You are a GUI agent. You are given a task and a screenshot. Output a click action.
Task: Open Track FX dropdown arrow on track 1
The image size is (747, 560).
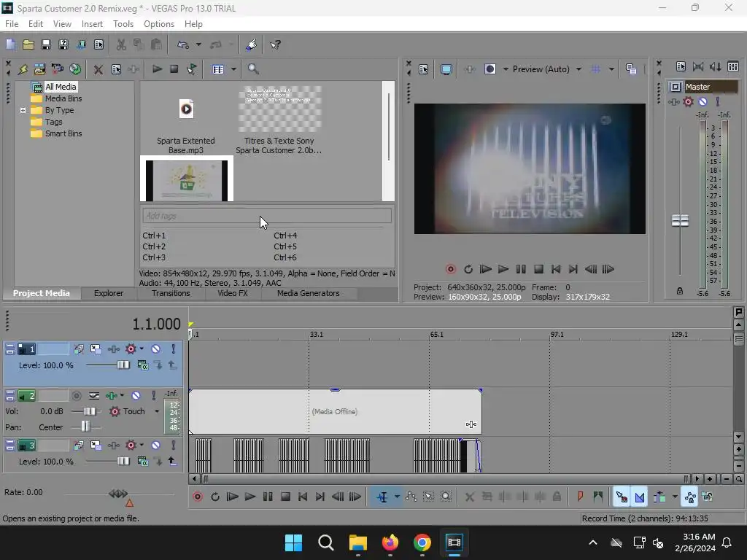tap(142, 349)
